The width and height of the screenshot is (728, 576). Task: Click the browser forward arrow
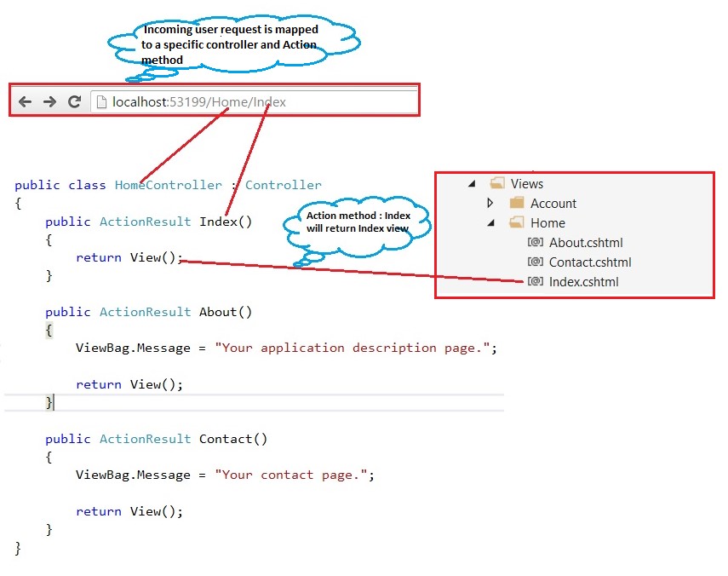point(49,100)
